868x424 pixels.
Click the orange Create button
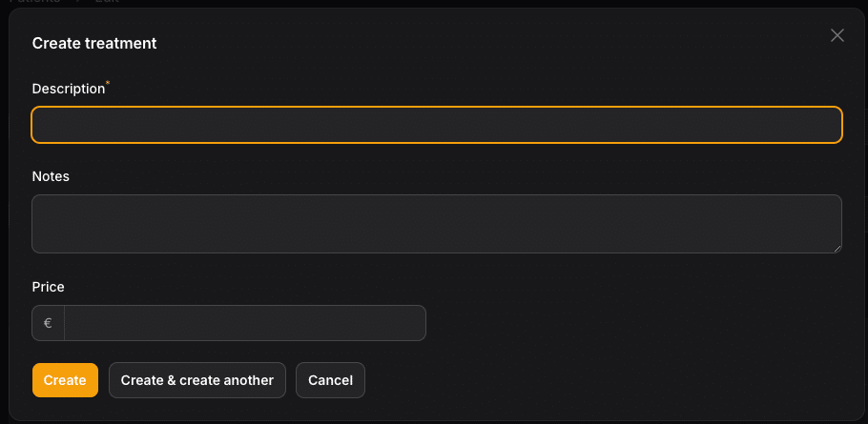tap(65, 380)
